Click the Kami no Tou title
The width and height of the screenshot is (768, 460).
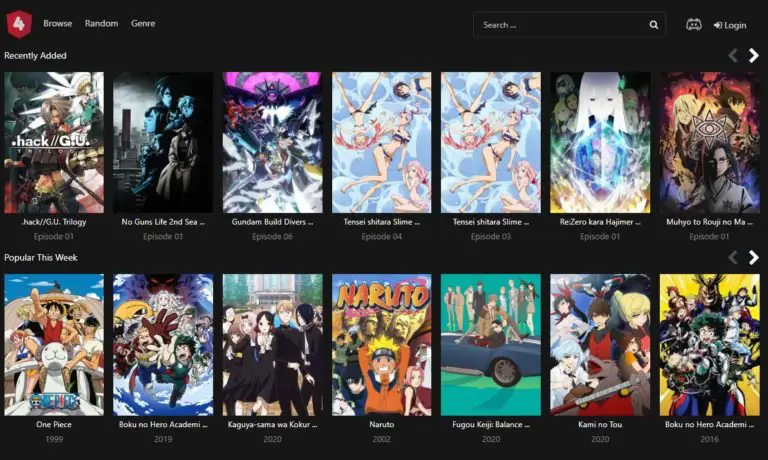[x=600, y=425]
